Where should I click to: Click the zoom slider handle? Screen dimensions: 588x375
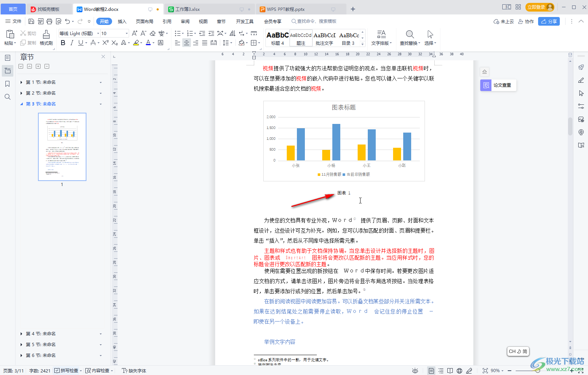pyautogui.click(x=538, y=371)
